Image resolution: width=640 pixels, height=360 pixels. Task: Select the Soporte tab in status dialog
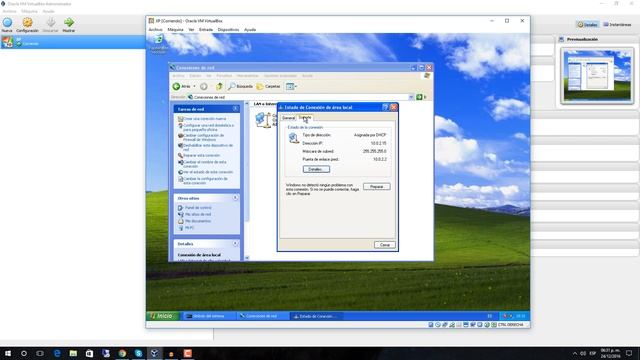pos(305,118)
